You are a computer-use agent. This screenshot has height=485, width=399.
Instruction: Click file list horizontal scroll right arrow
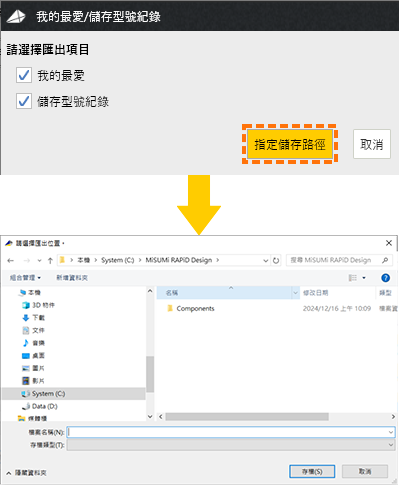(393, 417)
